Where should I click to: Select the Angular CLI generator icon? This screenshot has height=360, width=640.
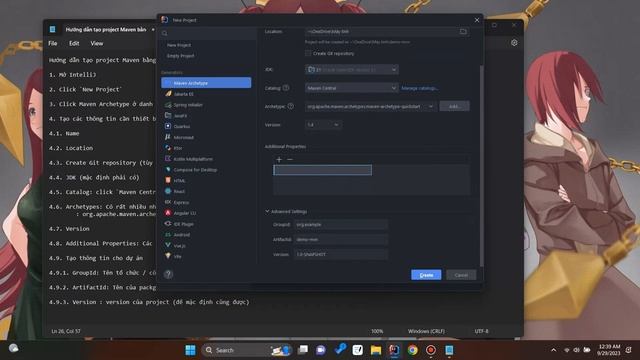(x=168, y=213)
